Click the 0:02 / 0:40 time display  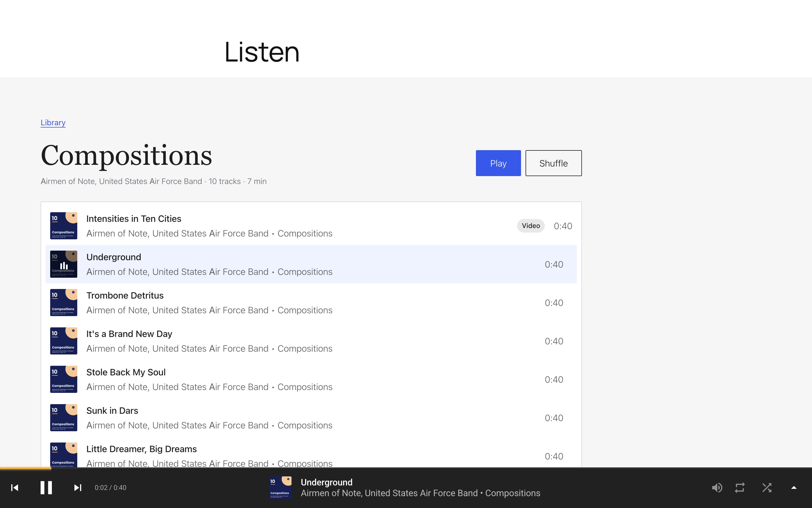111,487
